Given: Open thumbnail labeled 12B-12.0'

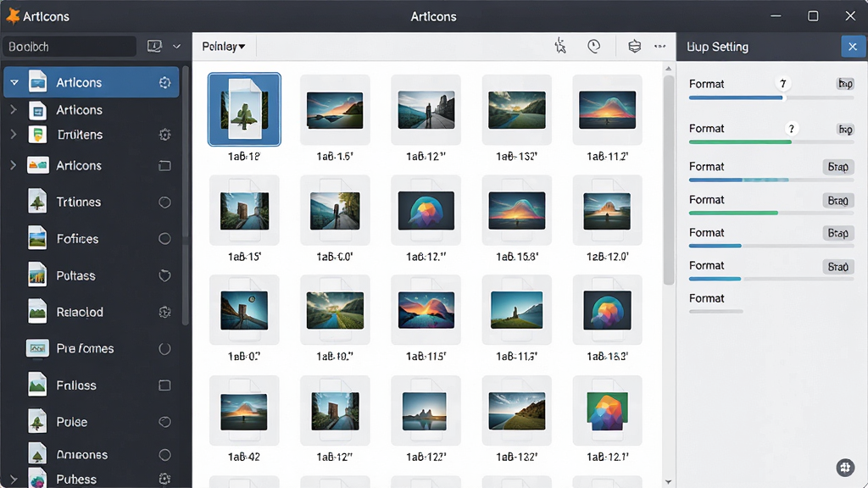Looking at the screenshot, I should pyautogui.click(x=607, y=210).
